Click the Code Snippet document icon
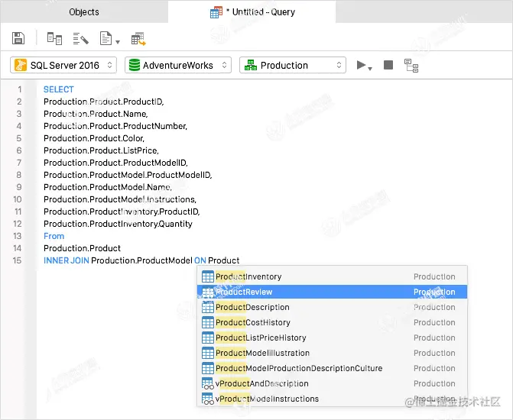Screen dimensions: 513x420 tap(106, 38)
